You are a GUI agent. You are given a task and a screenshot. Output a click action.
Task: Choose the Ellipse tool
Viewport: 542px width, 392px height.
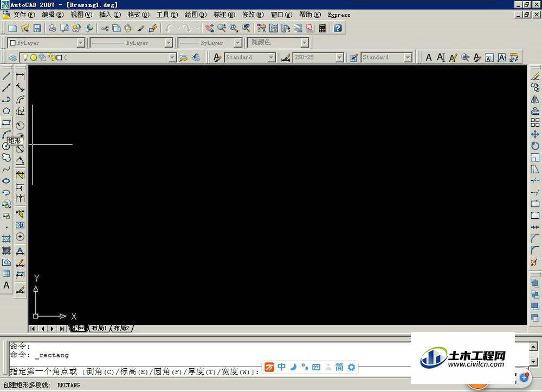tap(6, 181)
